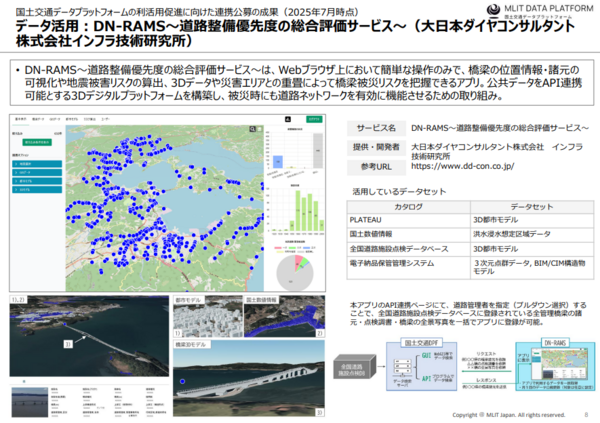Click the 3次元点群データ, BIM/CIM構造物モデル cell
Screen dimensions: 600x423
pyautogui.click(x=532, y=267)
